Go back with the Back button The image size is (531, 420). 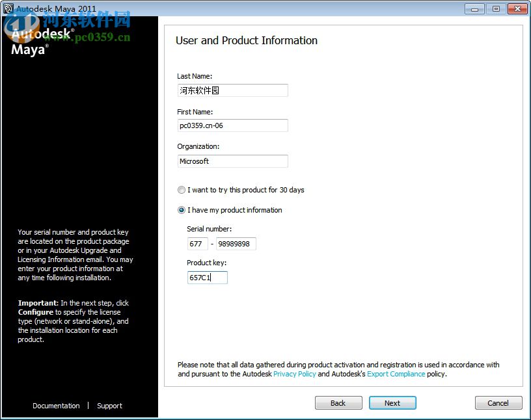338,402
